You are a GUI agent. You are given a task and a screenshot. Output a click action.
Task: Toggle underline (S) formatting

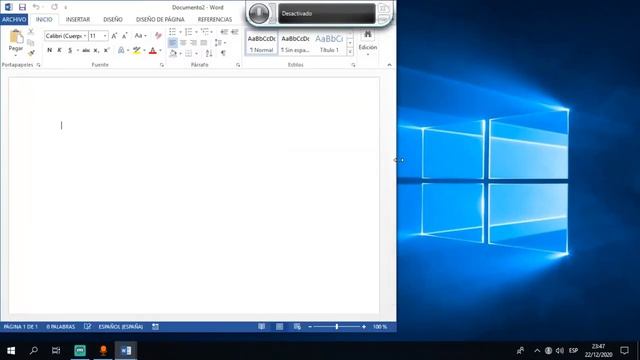click(x=70, y=50)
